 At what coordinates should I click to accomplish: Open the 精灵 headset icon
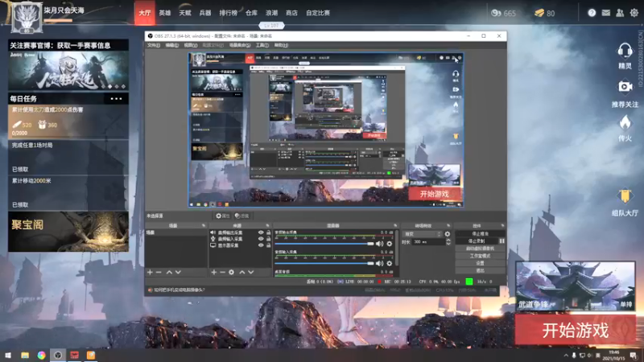click(x=625, y=51)
